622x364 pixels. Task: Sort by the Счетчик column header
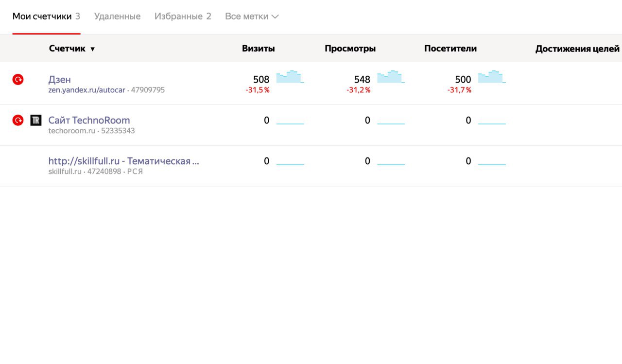click(x=72, y=49)
